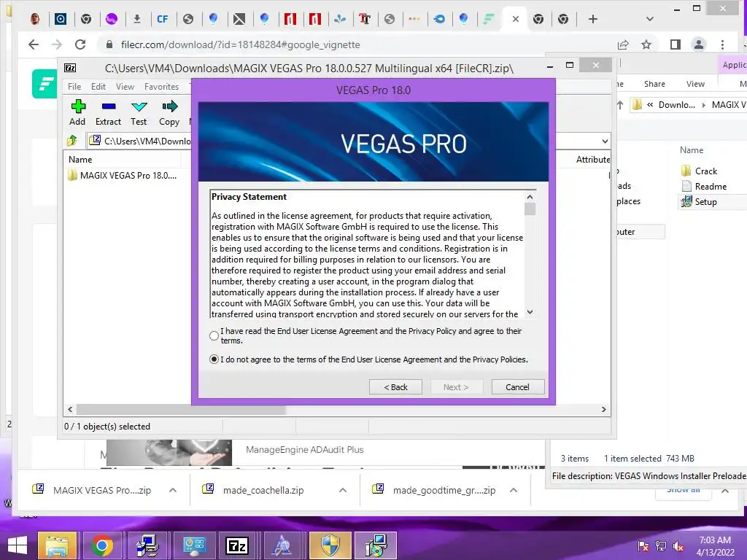Click the muted volume tray icon

tap(678, 546)
